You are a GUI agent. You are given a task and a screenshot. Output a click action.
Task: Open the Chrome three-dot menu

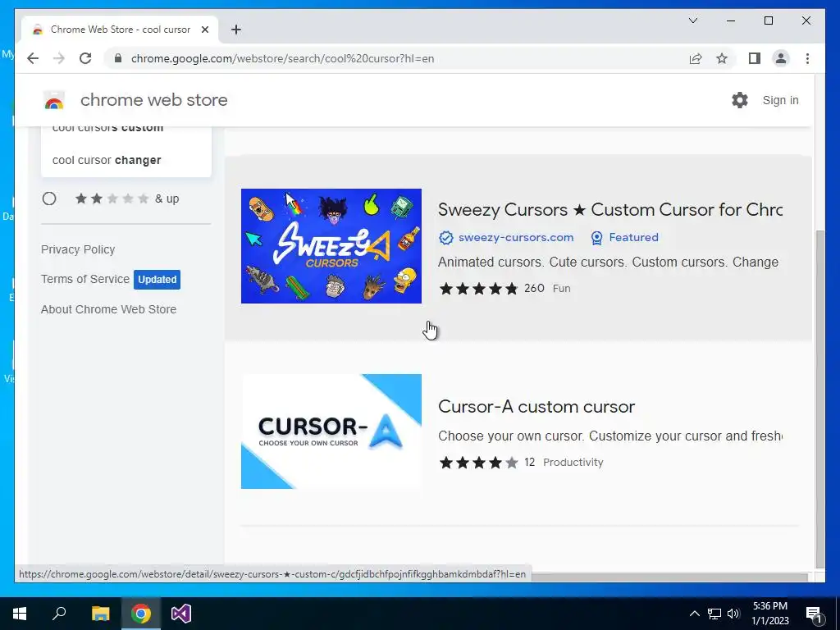807,58
